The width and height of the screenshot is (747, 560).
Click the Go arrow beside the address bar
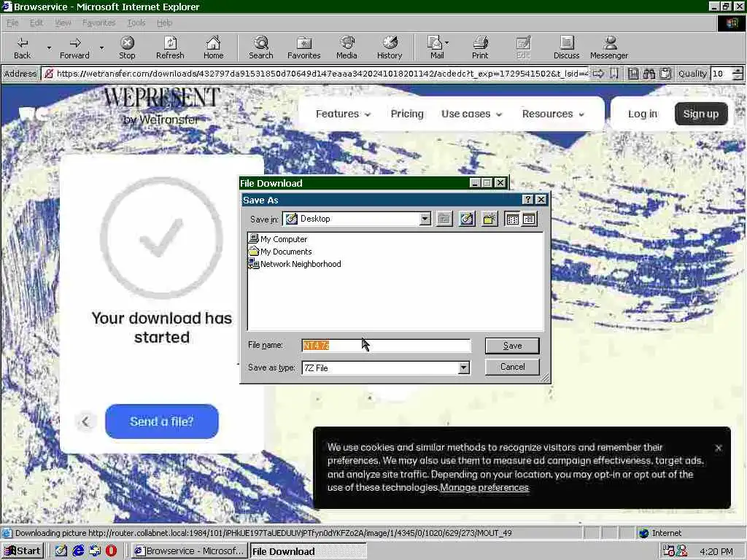(x=598, y=74)
